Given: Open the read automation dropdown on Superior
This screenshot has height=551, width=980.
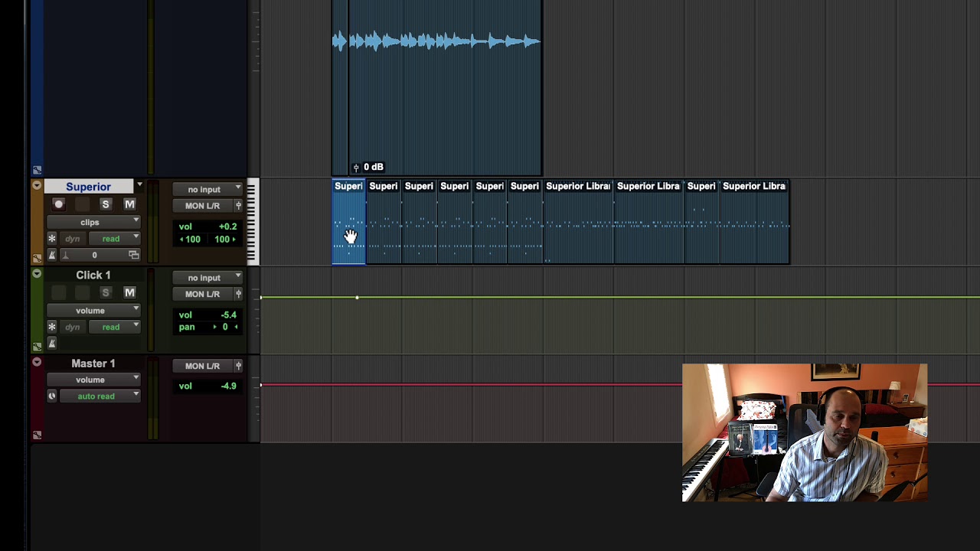Looking at the screenshot, I should [113, 239].
